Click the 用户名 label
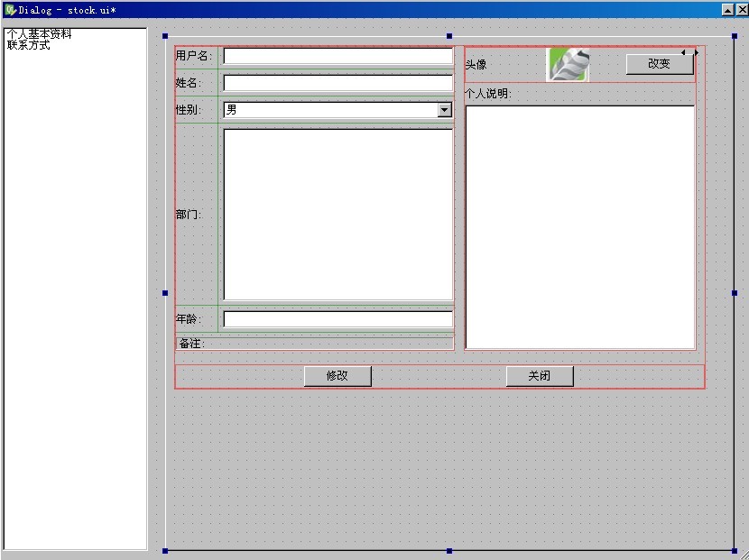This screenshot has height=560, width=749. 193,56
